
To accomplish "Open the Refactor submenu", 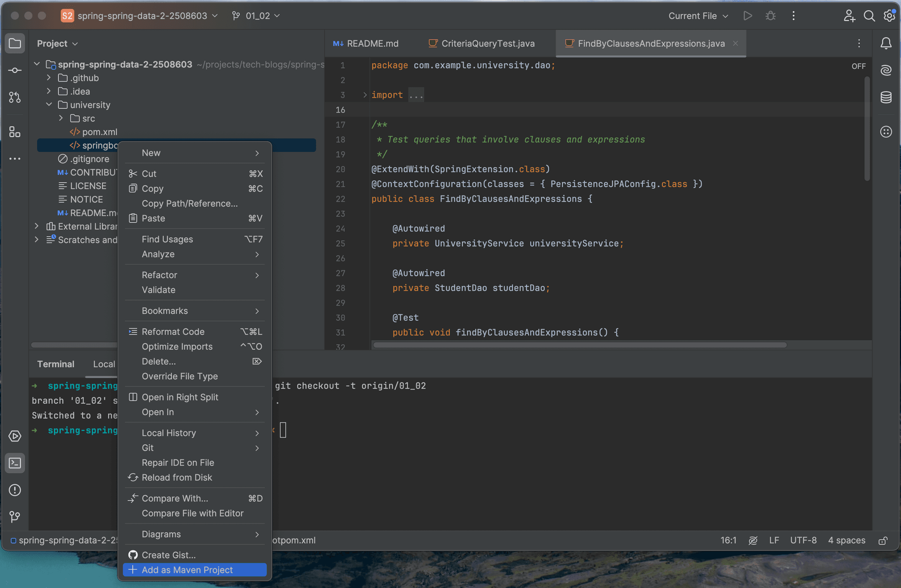I will pos(195,275).
